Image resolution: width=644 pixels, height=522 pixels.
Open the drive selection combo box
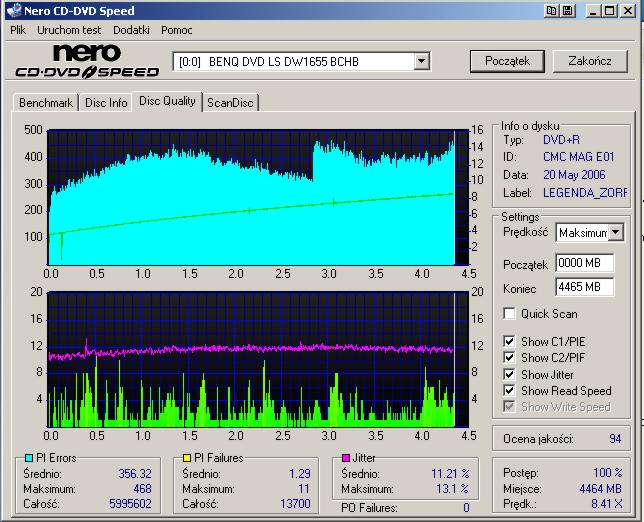tap(301, 62)
